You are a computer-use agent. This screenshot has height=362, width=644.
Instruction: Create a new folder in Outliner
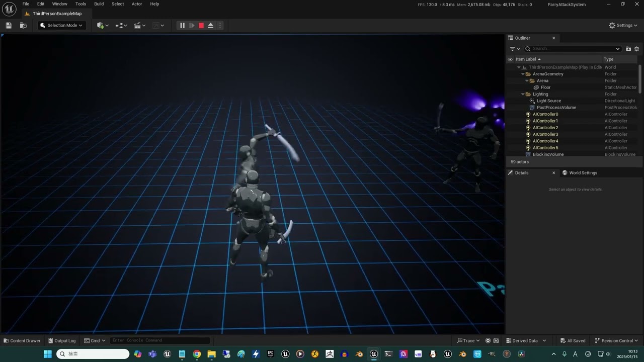click(x=628, y=49)
